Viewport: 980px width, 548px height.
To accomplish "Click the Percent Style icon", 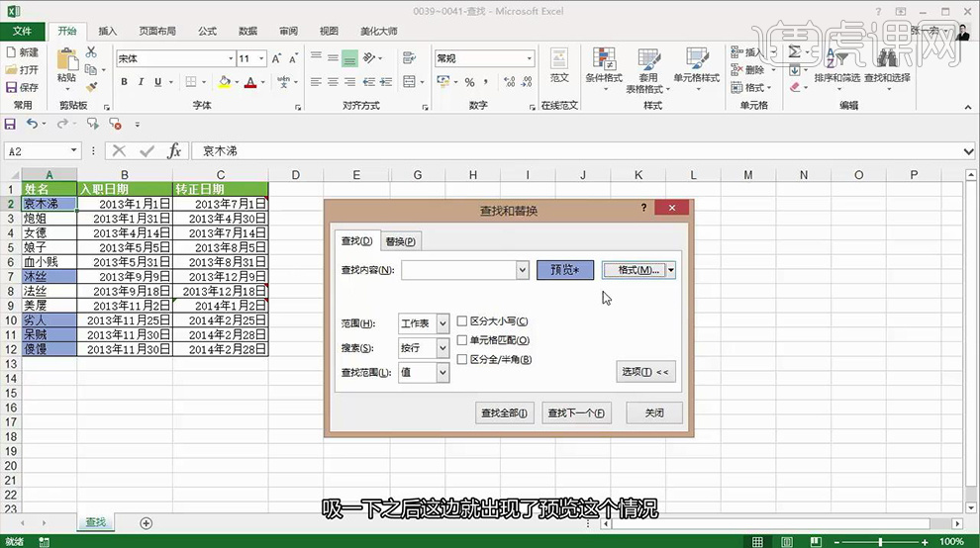I will tap(469, 82).
